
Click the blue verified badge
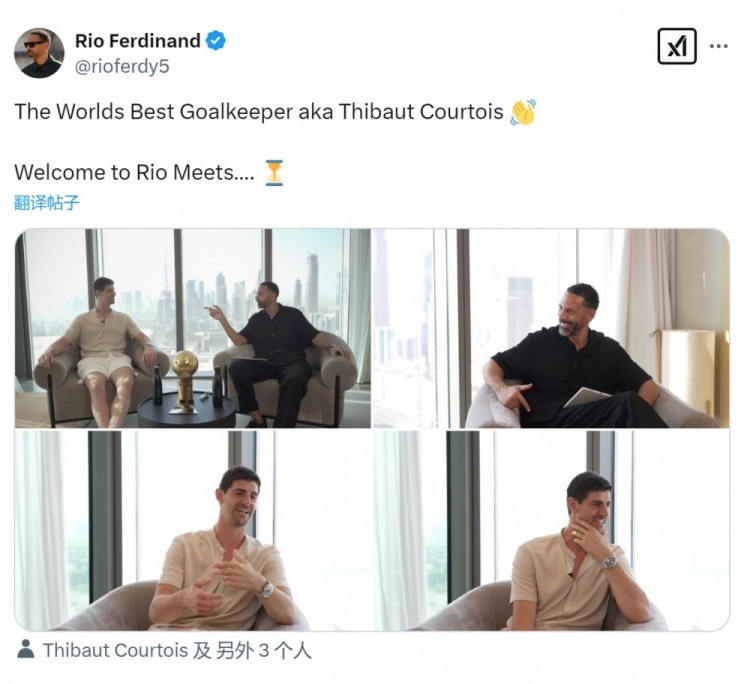[216, 41]
